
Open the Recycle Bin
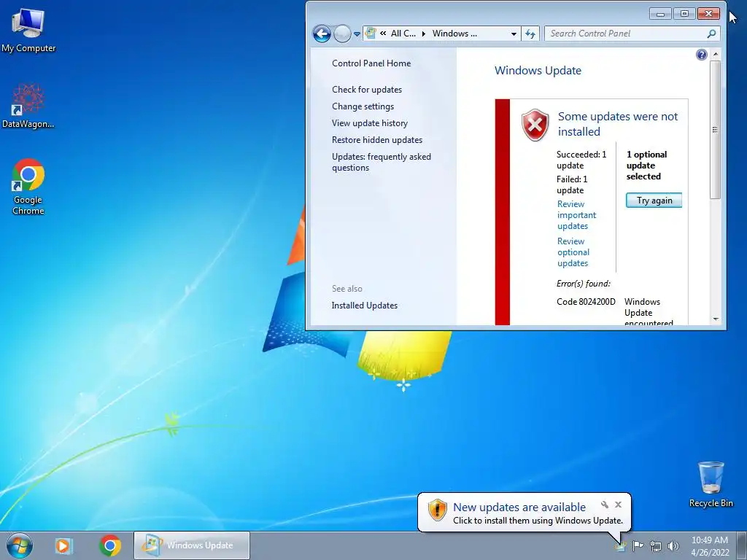(x=711, y=484)
